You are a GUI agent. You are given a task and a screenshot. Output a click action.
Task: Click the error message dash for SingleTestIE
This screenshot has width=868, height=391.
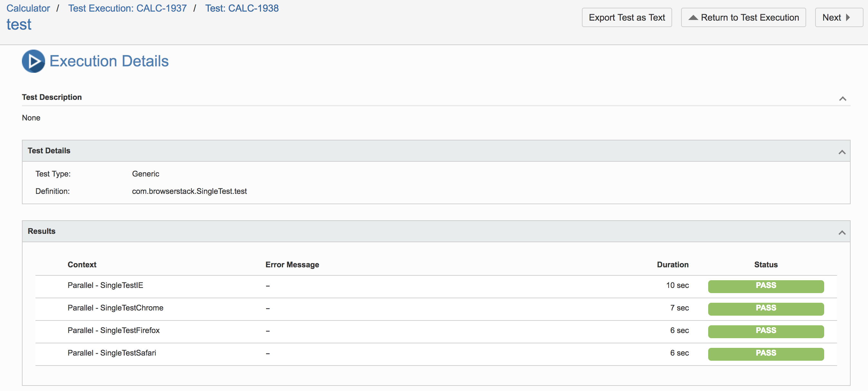tap(267, 286)
